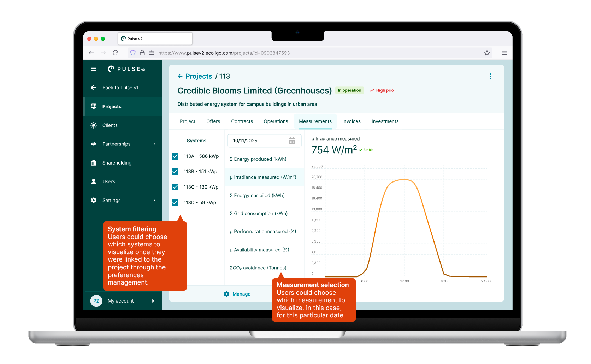Toggle the 113B - 151 kWp checkbox
591x364 pixels.
tap(175, 171)
